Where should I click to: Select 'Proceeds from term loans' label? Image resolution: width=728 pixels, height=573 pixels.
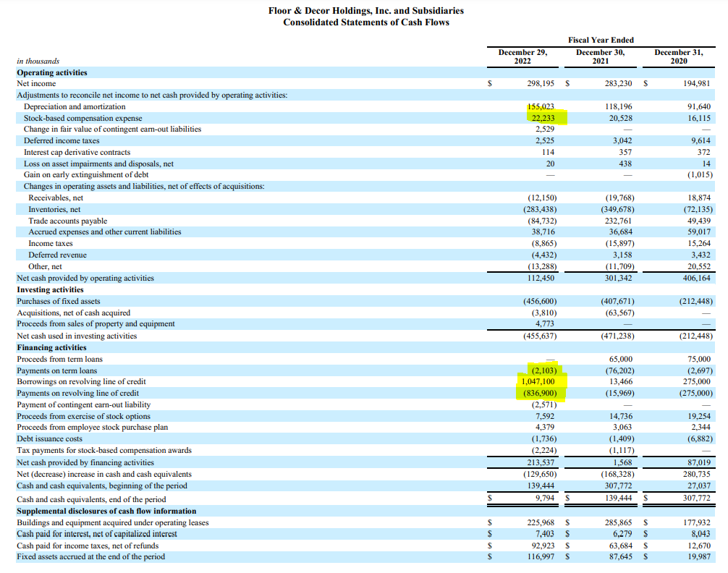click(x=59, y=359)
